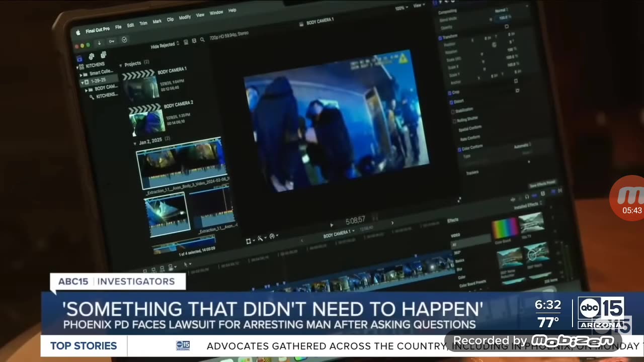644x362 pixels.
Task: Go back in timeline history arrow
Action: click(302, 240)
